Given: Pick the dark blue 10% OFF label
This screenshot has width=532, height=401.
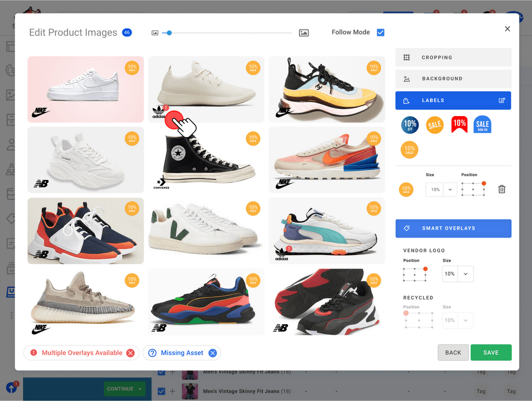Looking at the screenshot, I should tap(410, 124).
